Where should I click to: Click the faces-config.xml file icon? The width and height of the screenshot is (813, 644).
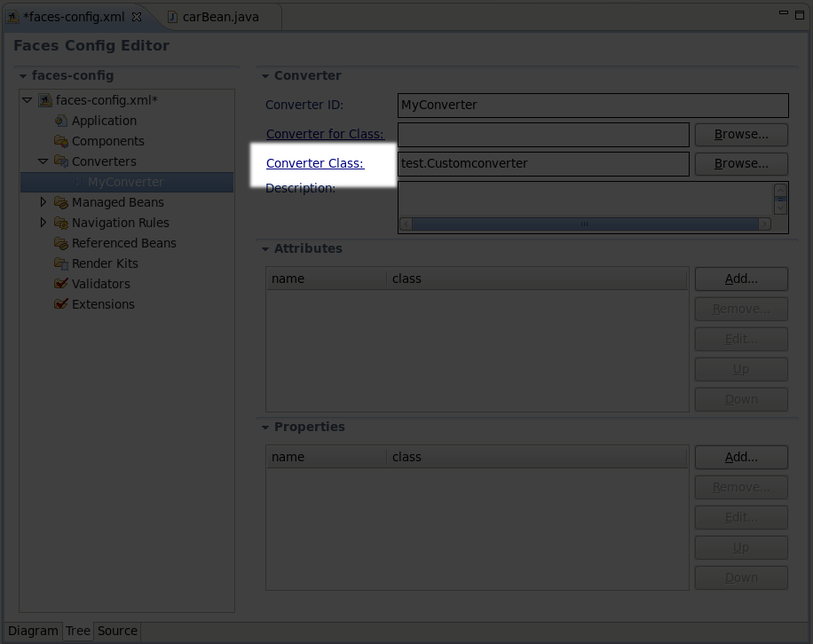pos(44,99)
